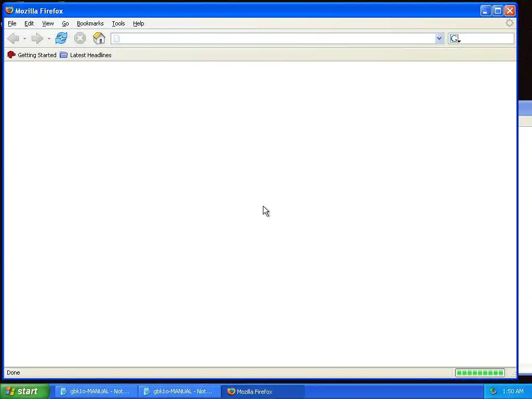Open the Home page icon
This screenshot has height=399, width=532.
coord(99,38)
